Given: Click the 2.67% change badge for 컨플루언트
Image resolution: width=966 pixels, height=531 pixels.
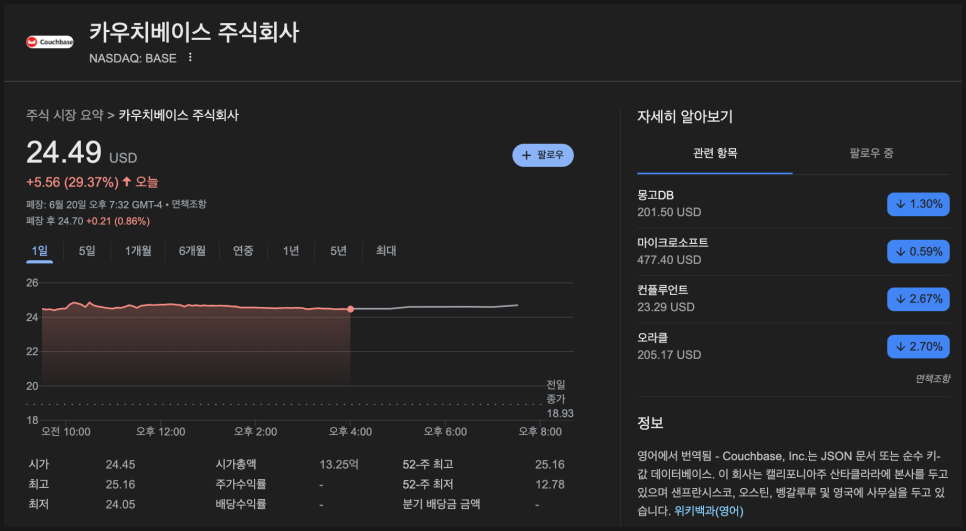Looking at the screenshot, I should coord(918,299).
